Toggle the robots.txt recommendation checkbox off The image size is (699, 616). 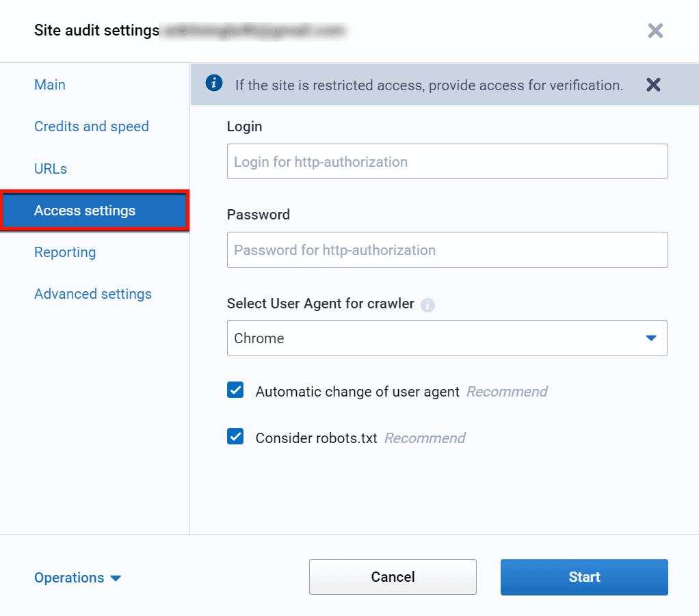(x=235, y=436)
